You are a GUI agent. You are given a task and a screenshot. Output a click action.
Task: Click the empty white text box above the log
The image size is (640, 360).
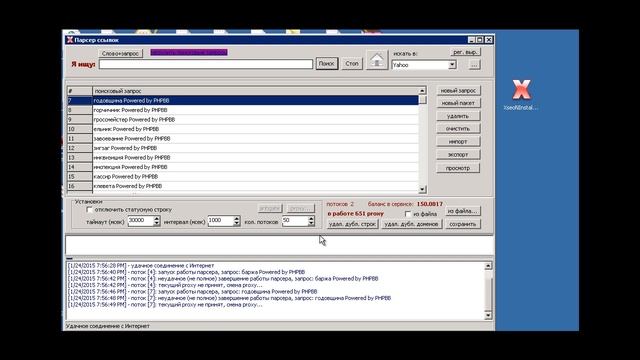(x=280, y=245)
